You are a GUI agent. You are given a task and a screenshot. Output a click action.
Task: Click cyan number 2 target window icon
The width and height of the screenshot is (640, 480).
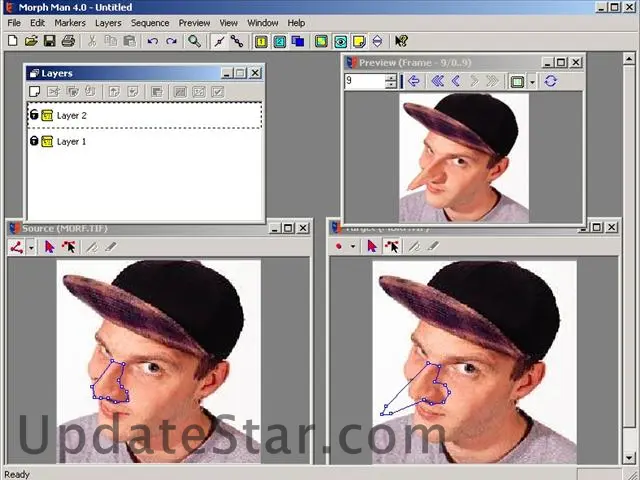(x=280, y=41)
